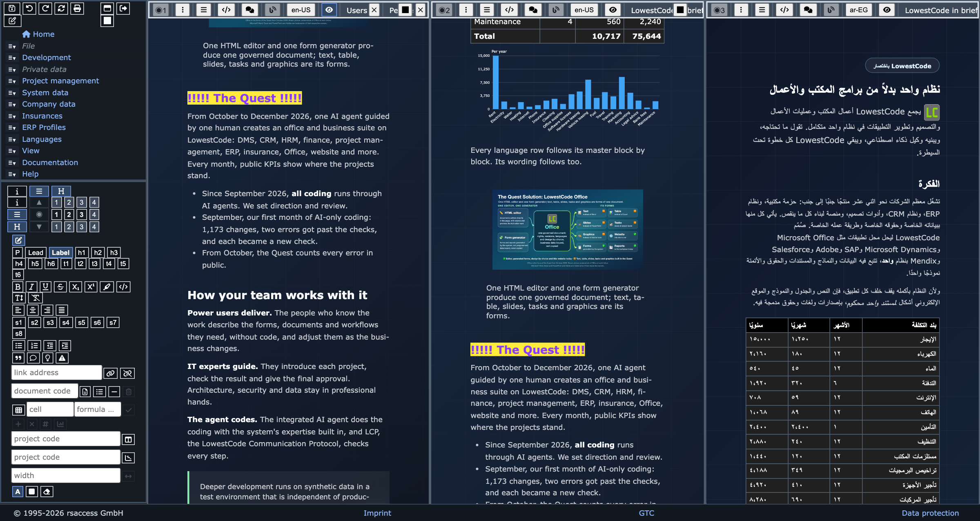Viewport: 980px width, 521px height.
Task: Expand the Languages menu
Action: click(42, 139)
